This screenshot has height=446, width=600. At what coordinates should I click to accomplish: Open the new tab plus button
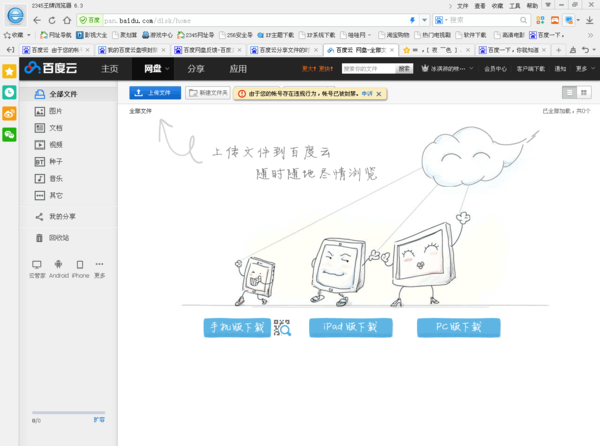click(558, 50)
